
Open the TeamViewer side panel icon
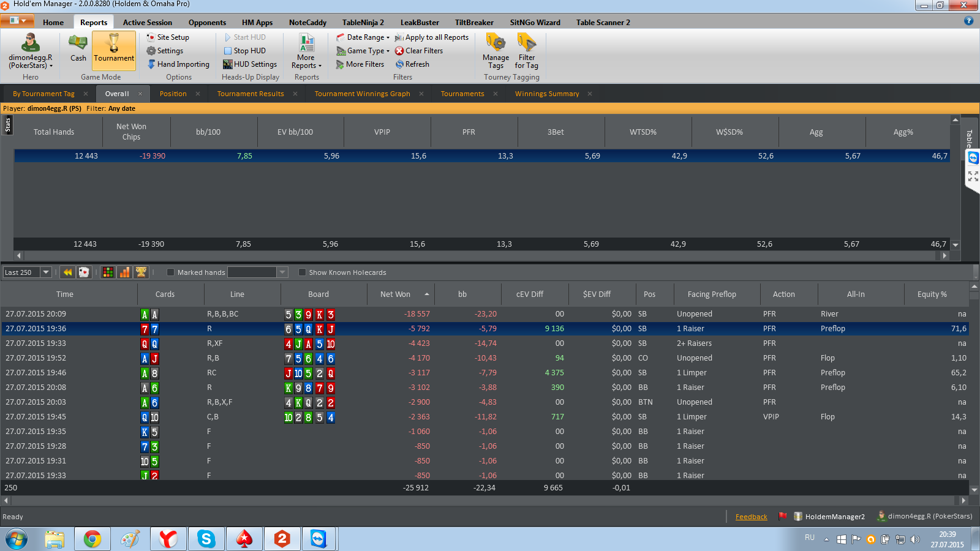pyautogui.click(x=973, y=158)
